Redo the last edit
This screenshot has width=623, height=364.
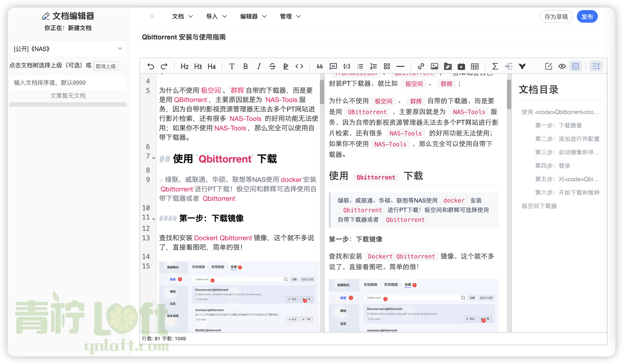(164, 66)
